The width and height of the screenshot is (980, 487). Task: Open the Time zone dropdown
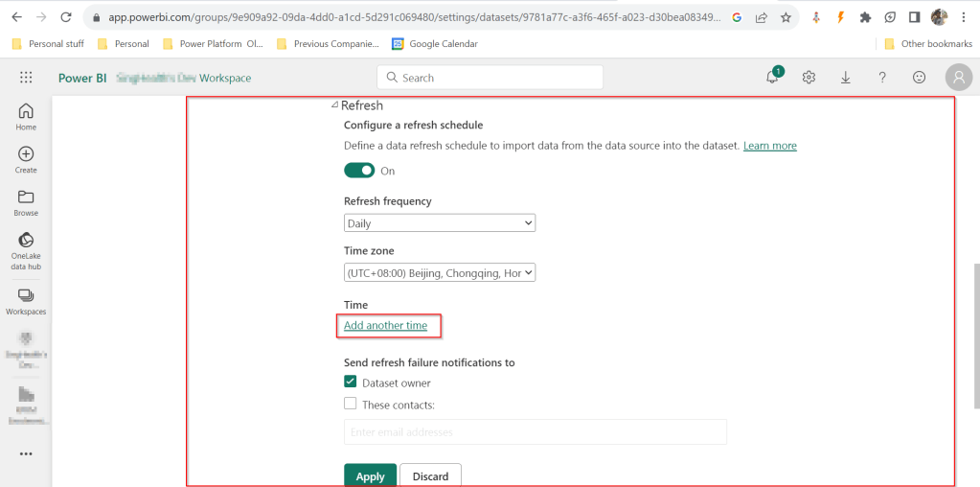pyautogui.click(x=439, y=273)
